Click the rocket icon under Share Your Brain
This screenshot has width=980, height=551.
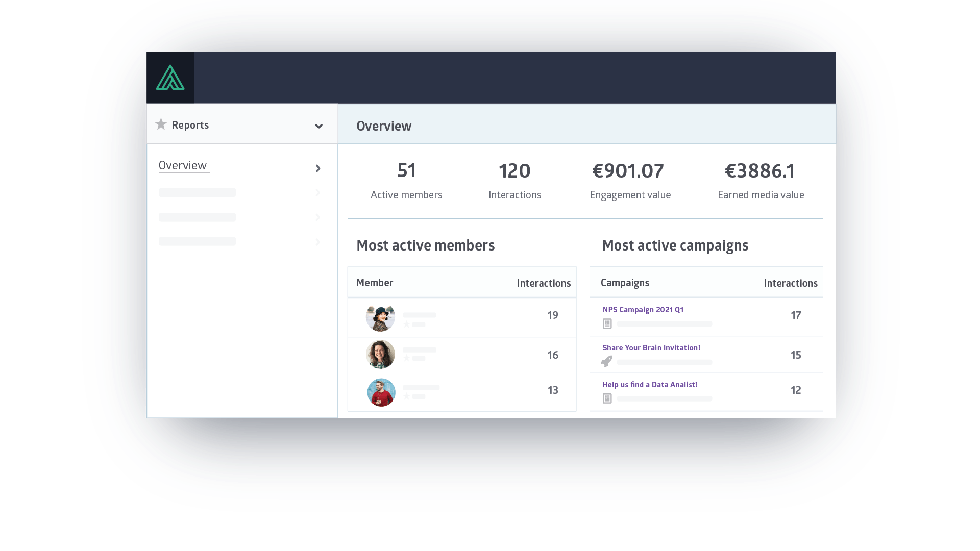[606, 361]
